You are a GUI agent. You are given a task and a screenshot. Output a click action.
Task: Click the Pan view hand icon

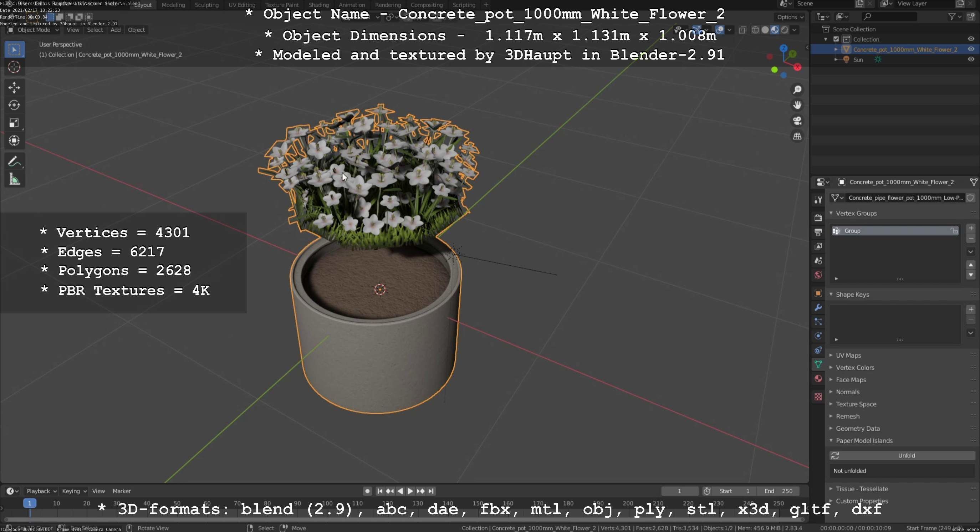797,105
